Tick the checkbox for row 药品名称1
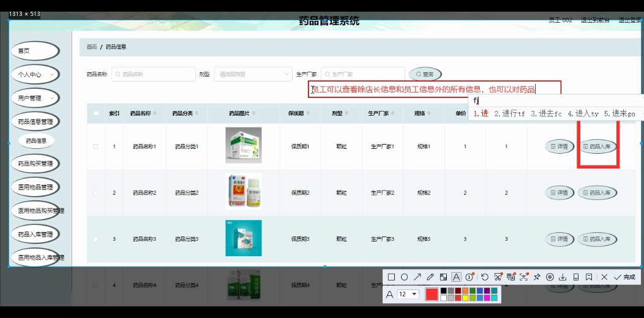The width and height of the screenshot is (644, 318). [95, 146]
